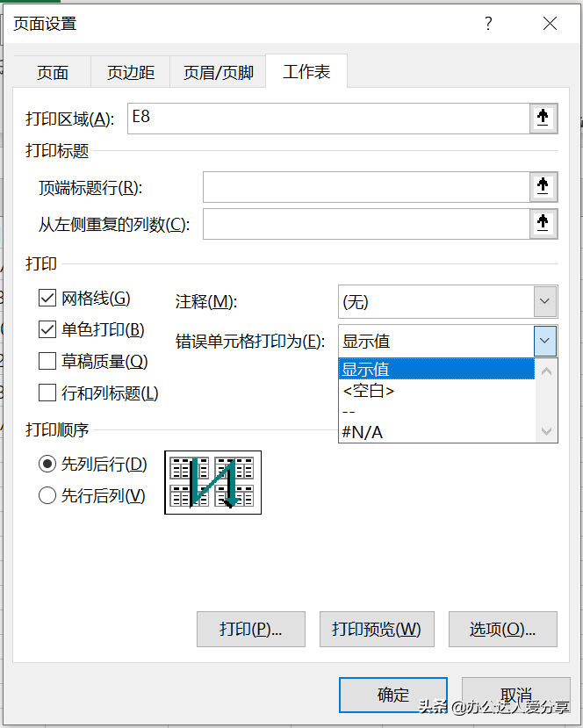Switch to the 页边距 tab
The image size is (583, 728).
(132, 73)
